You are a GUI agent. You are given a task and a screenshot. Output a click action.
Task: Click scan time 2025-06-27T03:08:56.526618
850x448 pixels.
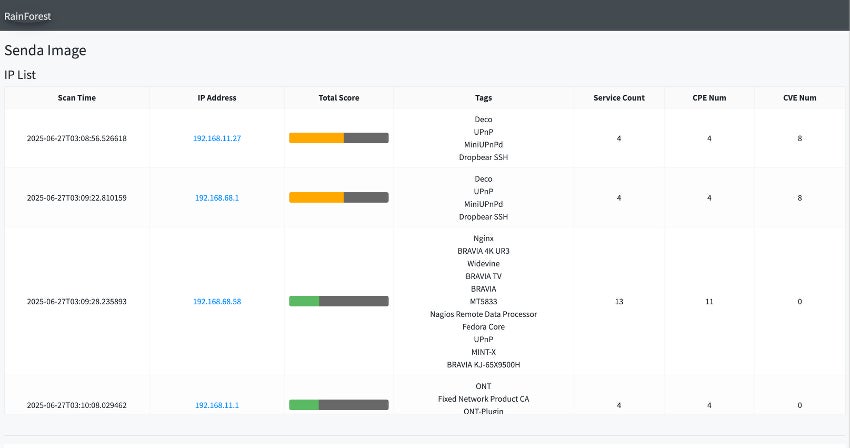pos(77,138)
